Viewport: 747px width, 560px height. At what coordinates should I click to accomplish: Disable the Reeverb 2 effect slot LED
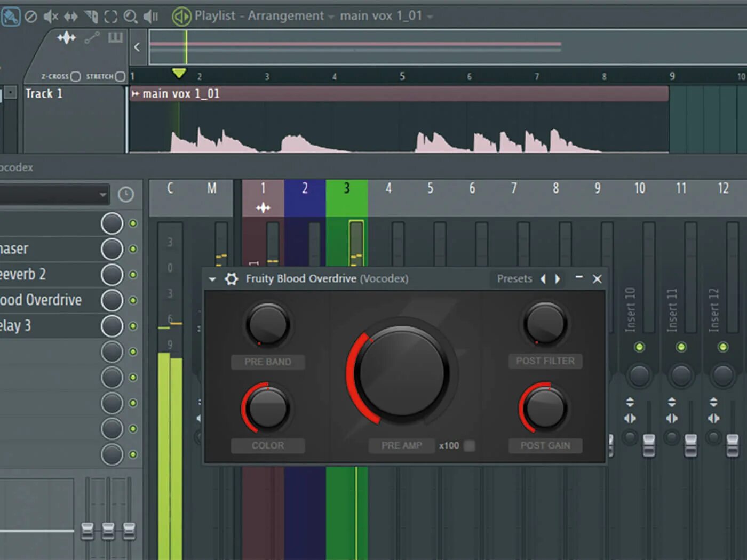[x=133, y=275]
